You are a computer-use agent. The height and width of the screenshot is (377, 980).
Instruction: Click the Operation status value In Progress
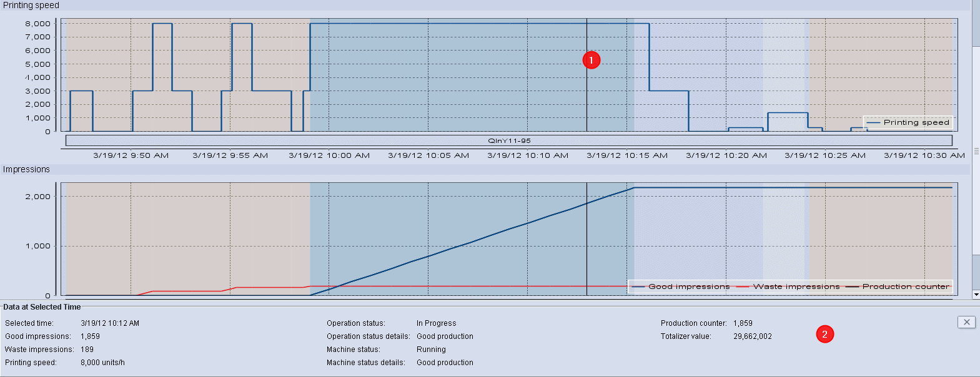pyautogui.click(x=436, y=323)
